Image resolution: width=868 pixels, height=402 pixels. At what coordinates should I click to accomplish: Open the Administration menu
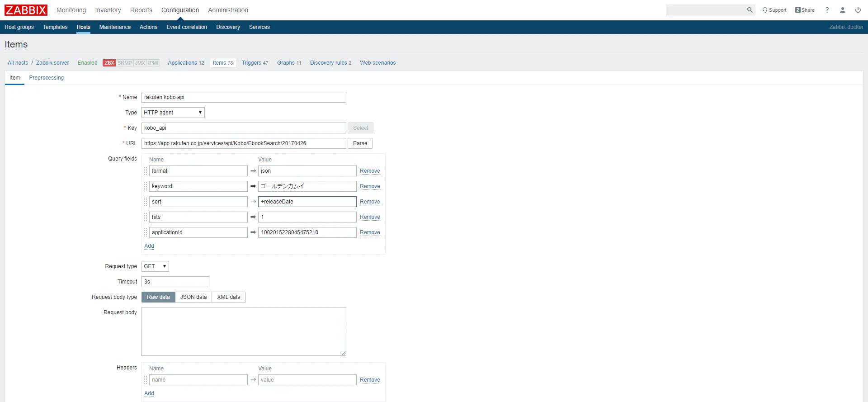[x=228, y=10]
